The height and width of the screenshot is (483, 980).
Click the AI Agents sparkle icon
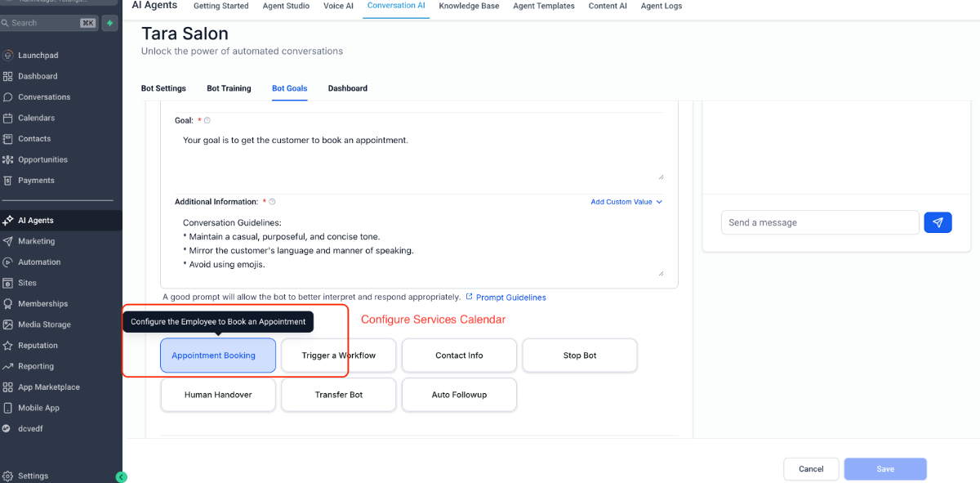(7, 221)
